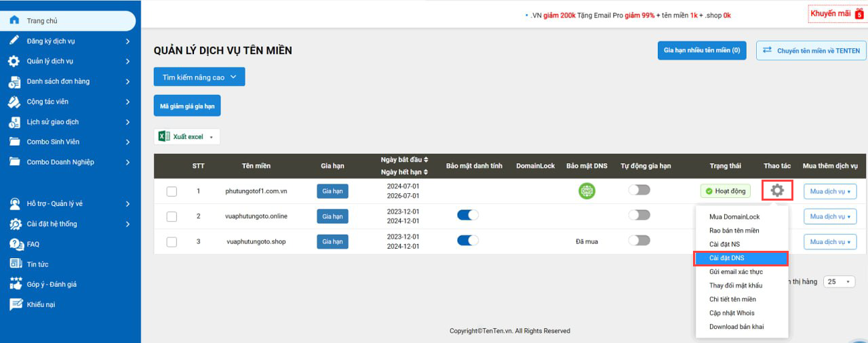868x343 pixels.
Task: Click the Khuyến mãi gift icon
Action: [x=859, y=14]
